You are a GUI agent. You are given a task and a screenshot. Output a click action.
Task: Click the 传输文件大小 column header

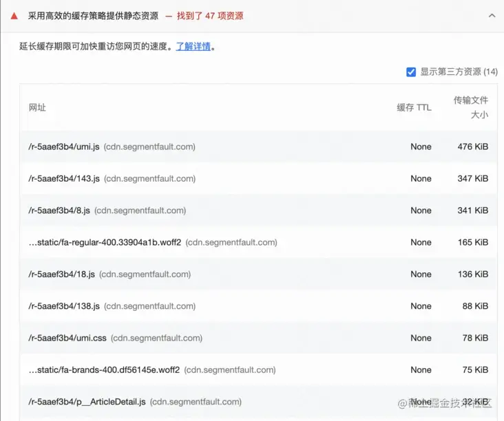(470, 107)
